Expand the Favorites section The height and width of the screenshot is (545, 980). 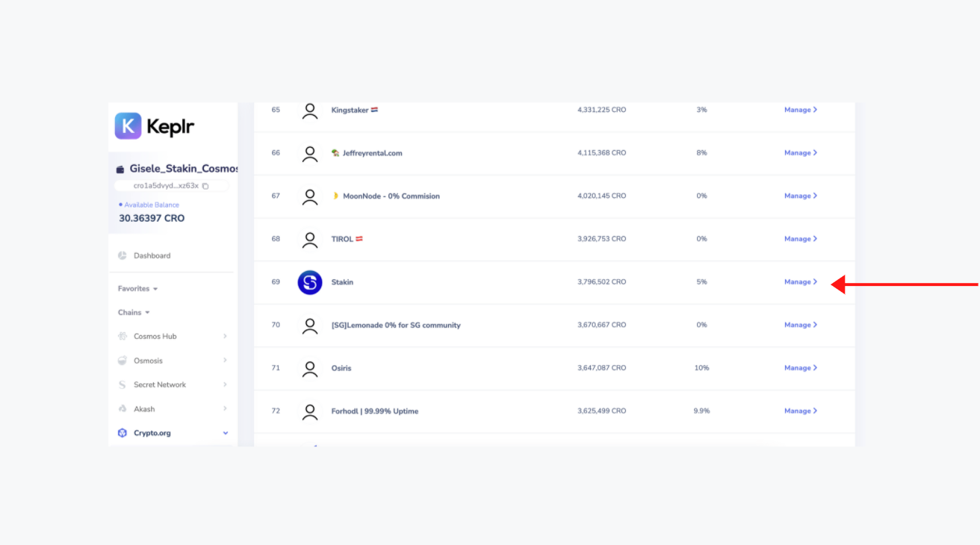(137, 288)
